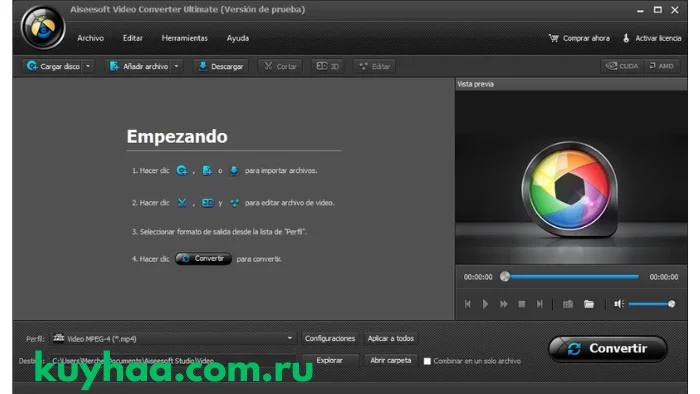This screenshot has height=394, width=700.
Task: Click the preview aperture image
Action: point(570,189)
